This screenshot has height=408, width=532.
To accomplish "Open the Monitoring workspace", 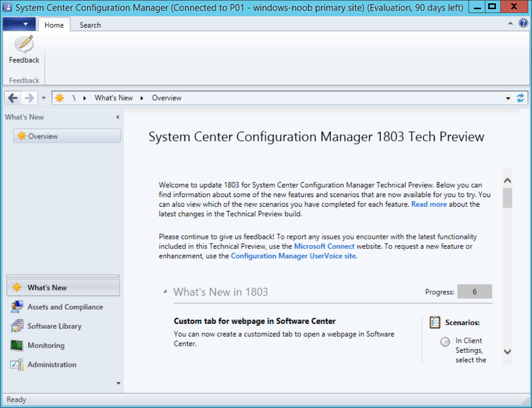I will click(63, 346).
